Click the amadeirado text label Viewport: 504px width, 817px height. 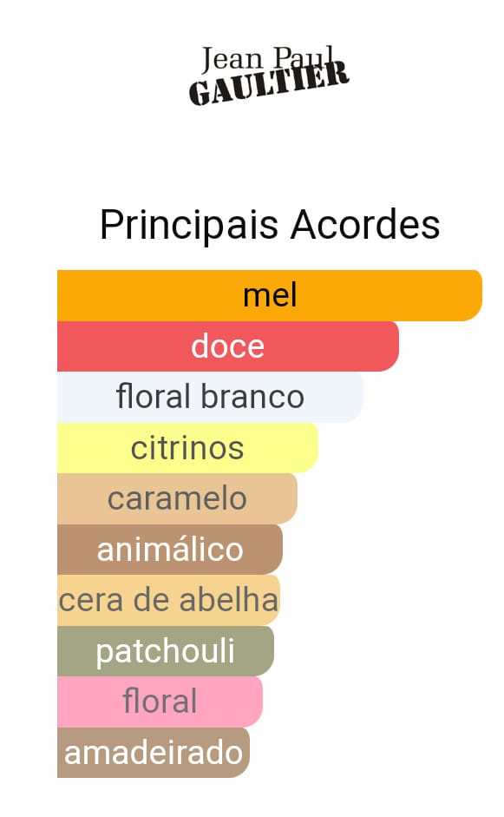point(154,753)
